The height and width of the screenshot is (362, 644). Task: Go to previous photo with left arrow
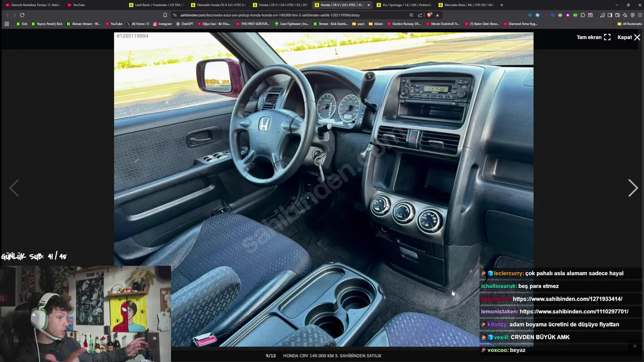[x=14, y=188]
